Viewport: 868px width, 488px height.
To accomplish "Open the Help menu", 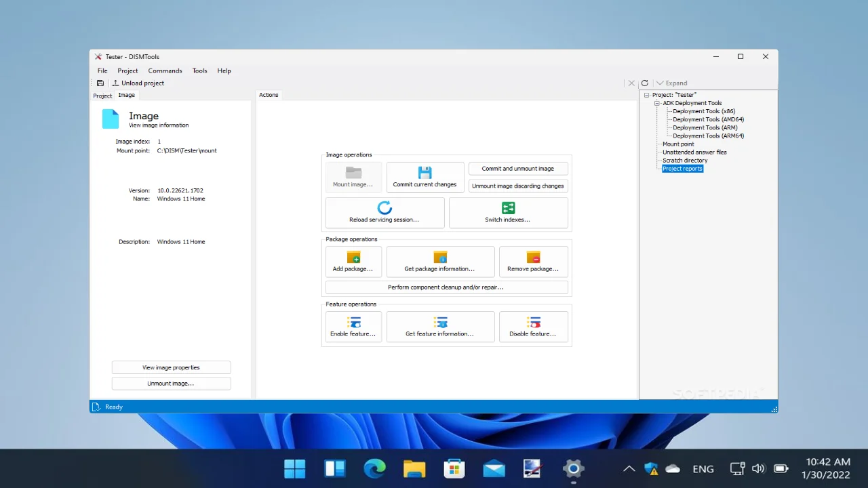I will pyautogui.click(x=224, y=70).
